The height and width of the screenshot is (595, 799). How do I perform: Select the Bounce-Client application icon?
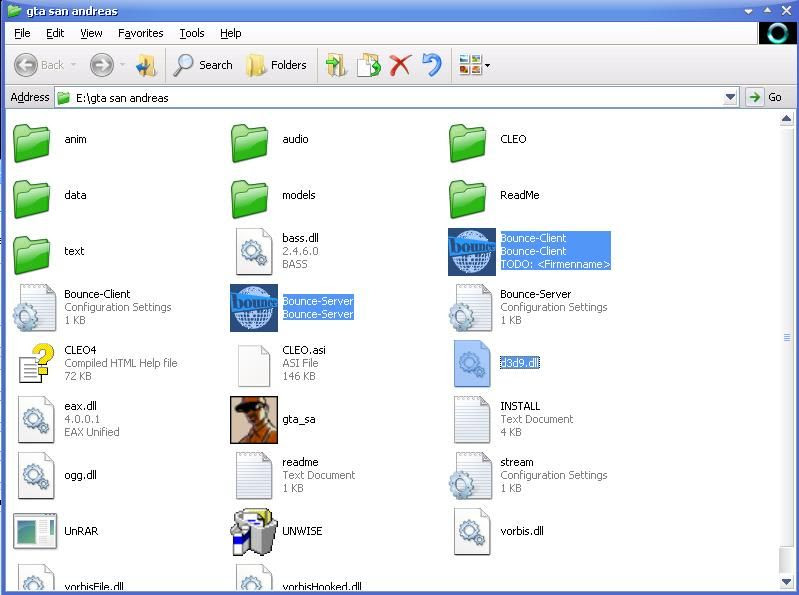(472, 252)
